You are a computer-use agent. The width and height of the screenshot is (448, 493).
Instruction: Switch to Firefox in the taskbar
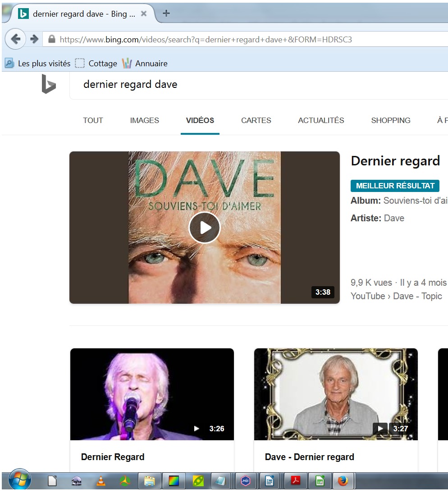point(343,481)
